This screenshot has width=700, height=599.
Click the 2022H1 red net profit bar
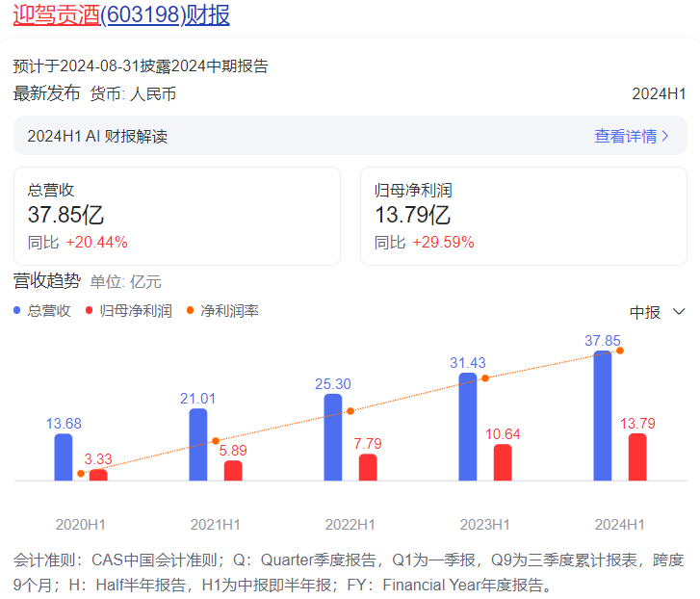tap(368, 467)
